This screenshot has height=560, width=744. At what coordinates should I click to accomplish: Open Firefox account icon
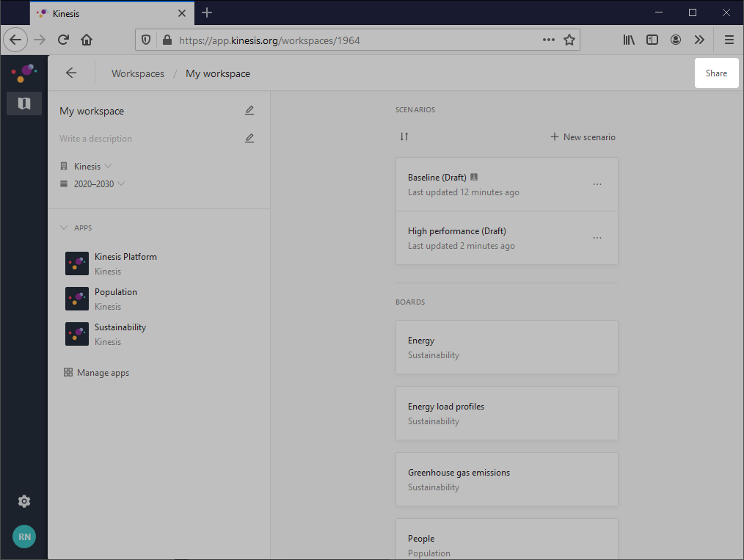(676, 40)
